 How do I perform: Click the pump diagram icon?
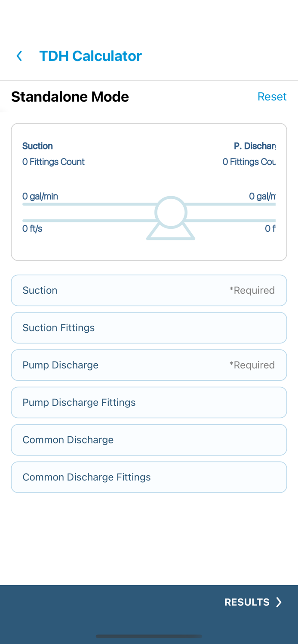pos(171,218)
